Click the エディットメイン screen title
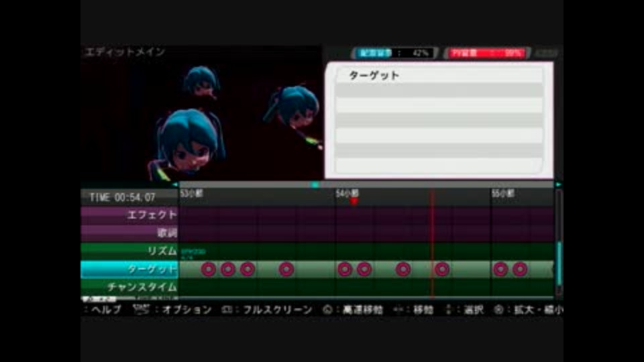This screenshot has height=362, width=644. click(x=125, y=52)
